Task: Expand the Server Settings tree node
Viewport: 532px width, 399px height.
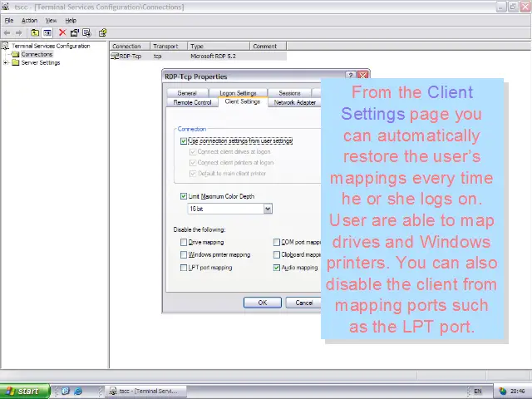Action: (5, 63)
